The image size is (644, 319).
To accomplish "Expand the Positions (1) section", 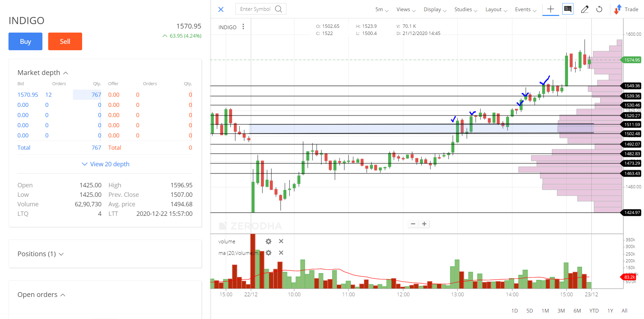I will [41, 254].
